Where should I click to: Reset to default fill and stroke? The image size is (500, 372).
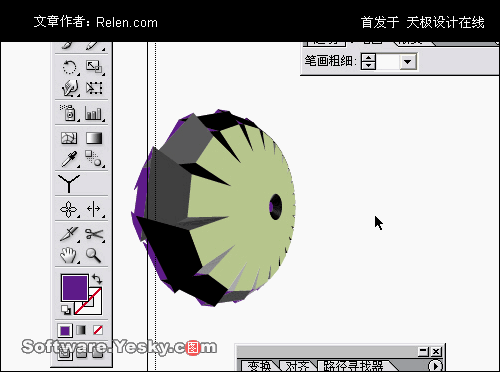[x=66, y=310]
